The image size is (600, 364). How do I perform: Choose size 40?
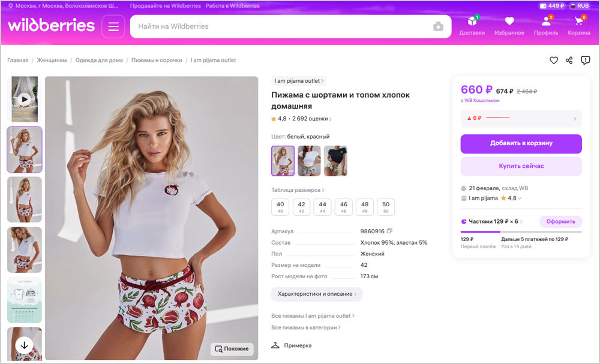click(280, 207)
